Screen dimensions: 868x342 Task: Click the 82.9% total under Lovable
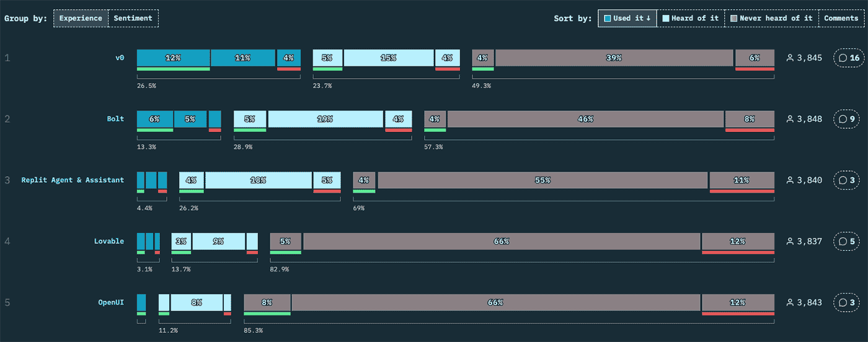click(x=279, y=270)
